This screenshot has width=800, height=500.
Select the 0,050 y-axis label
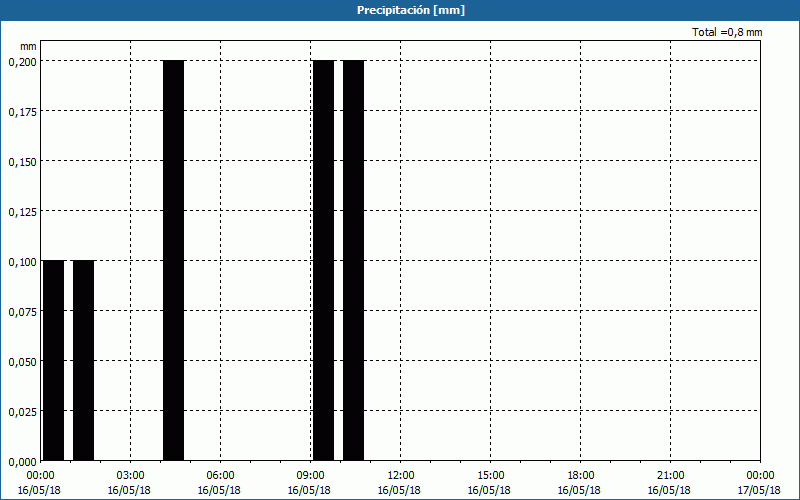coord(22,362)
